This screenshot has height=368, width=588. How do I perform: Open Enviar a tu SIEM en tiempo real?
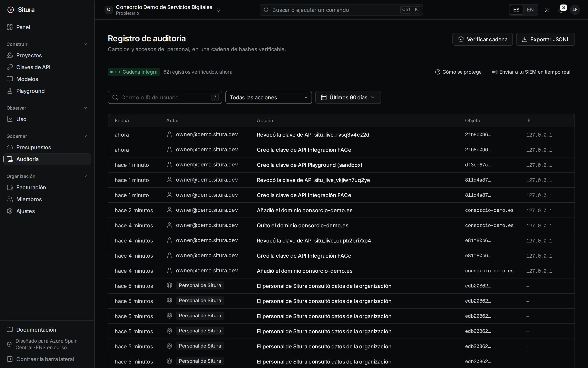click(x=531, y=72)
